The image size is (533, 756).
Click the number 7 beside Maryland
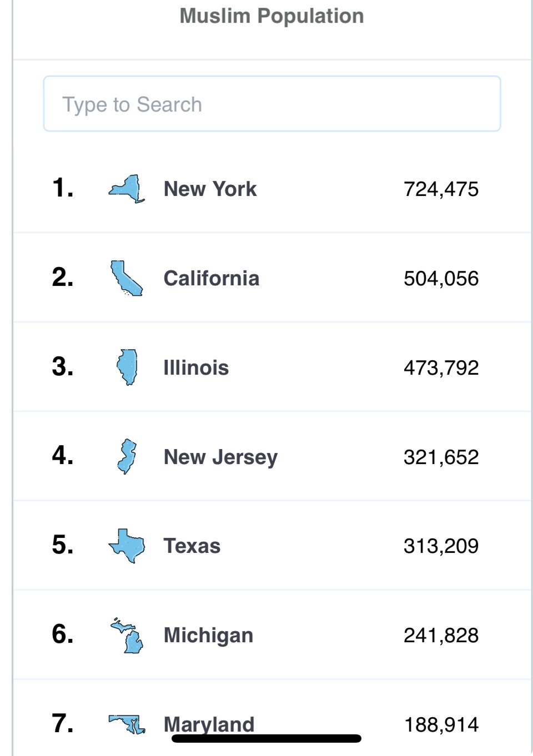(63, 724)
